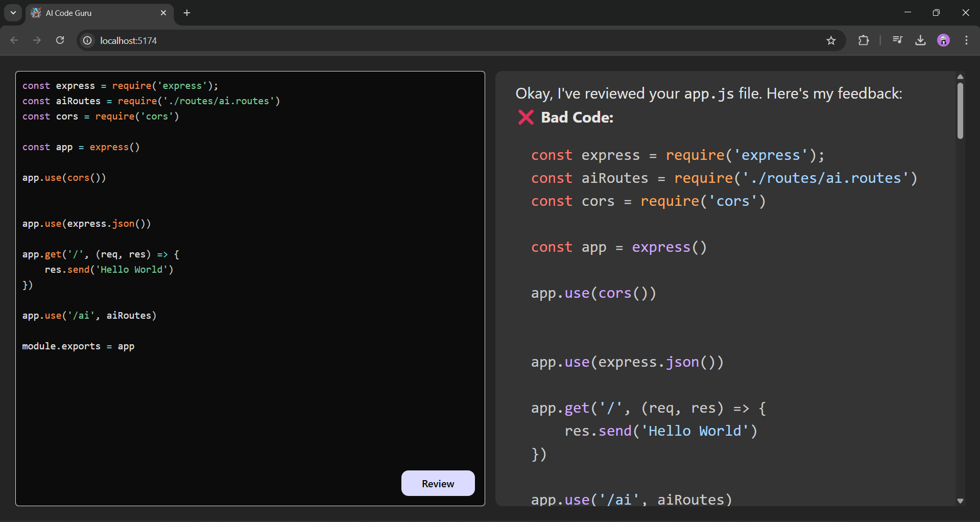Toggle the bookmark star for this page
The height and width of the screenshot is (522, 980).
tap(831, 40)
